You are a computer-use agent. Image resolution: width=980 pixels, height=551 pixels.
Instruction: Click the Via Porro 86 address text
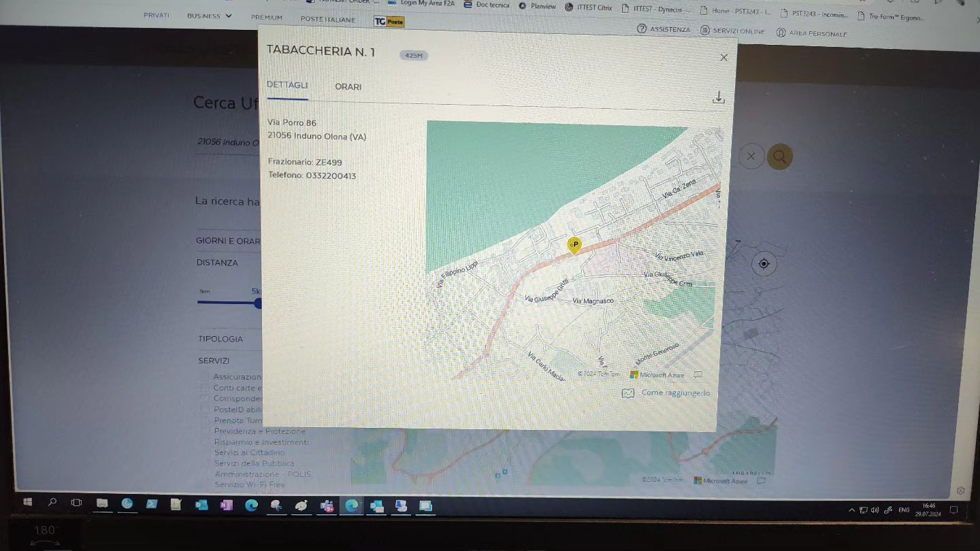pyautogui.click(x=292, y=122)
